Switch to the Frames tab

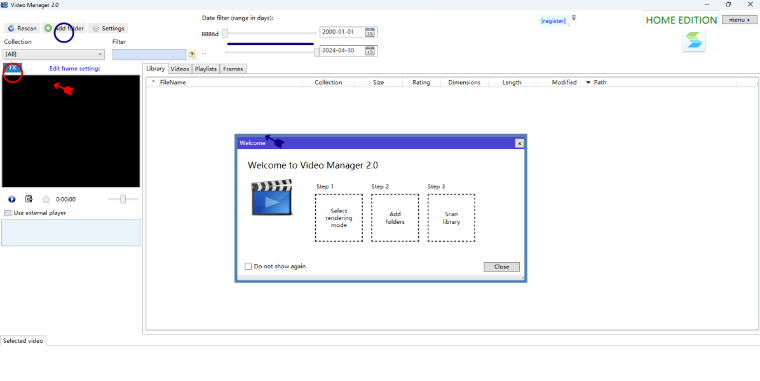pos(233,69)
